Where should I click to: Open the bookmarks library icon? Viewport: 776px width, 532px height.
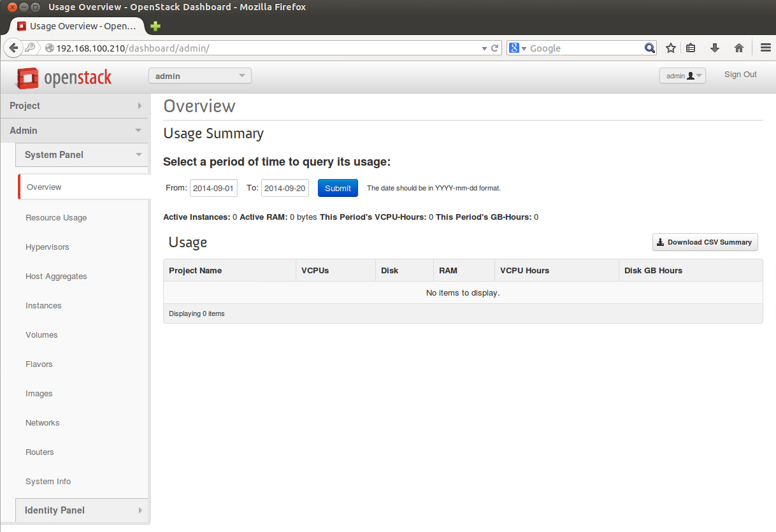pyautogui.click(x=691, y=48)
